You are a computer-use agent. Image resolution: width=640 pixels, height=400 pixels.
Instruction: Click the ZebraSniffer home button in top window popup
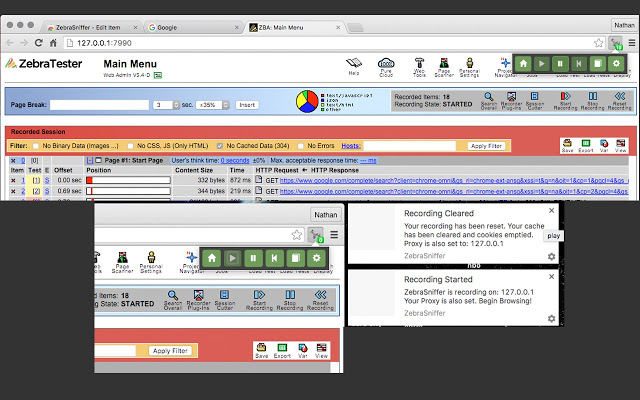pos(523,64)
